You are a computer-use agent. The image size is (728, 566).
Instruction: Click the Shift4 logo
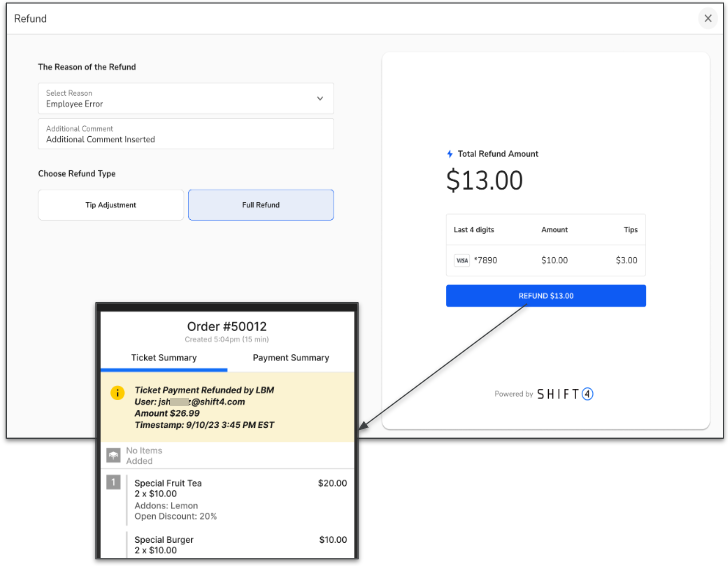click(x=566, y=394)
